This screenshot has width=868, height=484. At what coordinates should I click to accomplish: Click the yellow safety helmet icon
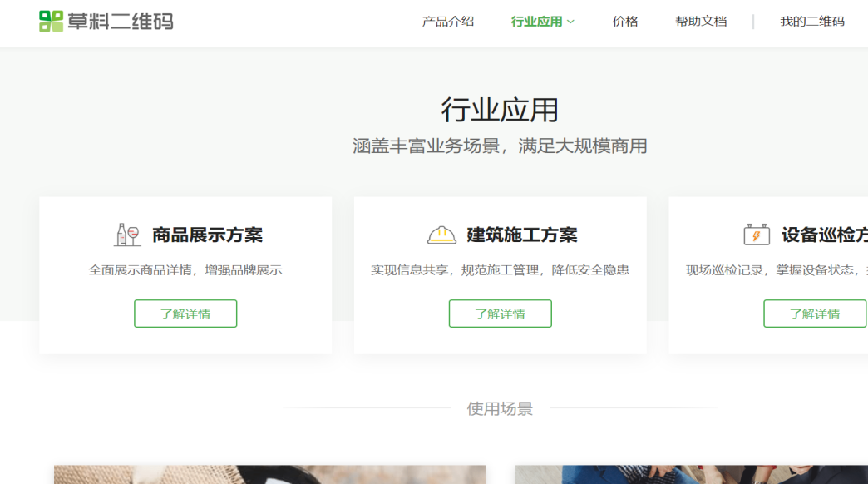tap(441, 235)
